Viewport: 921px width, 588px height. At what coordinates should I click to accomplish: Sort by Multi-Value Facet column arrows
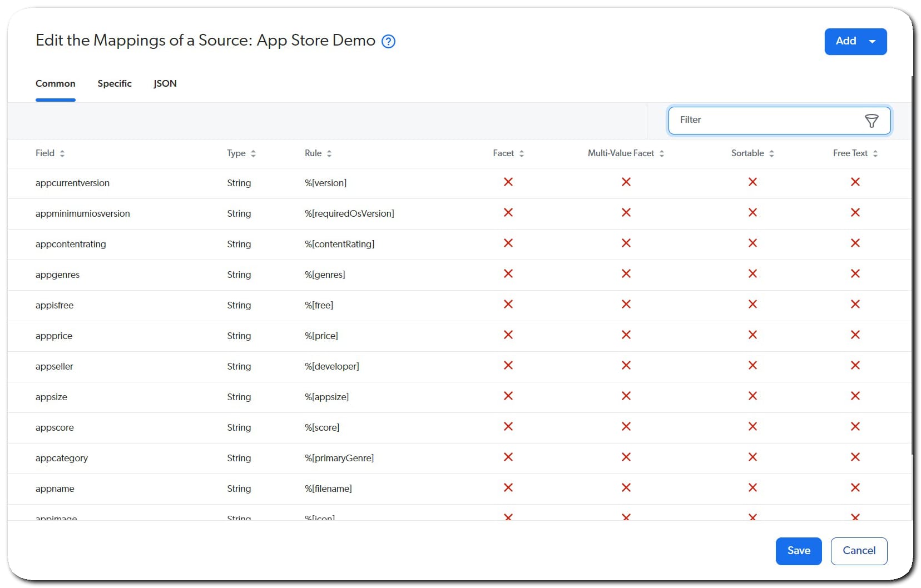click(x=662, y=153)
